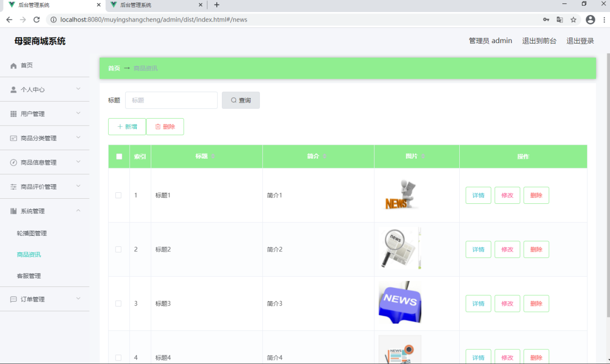
Task: Click the blue NEWS key thumbnail in row 3
Action: click(x=400, y=302)
